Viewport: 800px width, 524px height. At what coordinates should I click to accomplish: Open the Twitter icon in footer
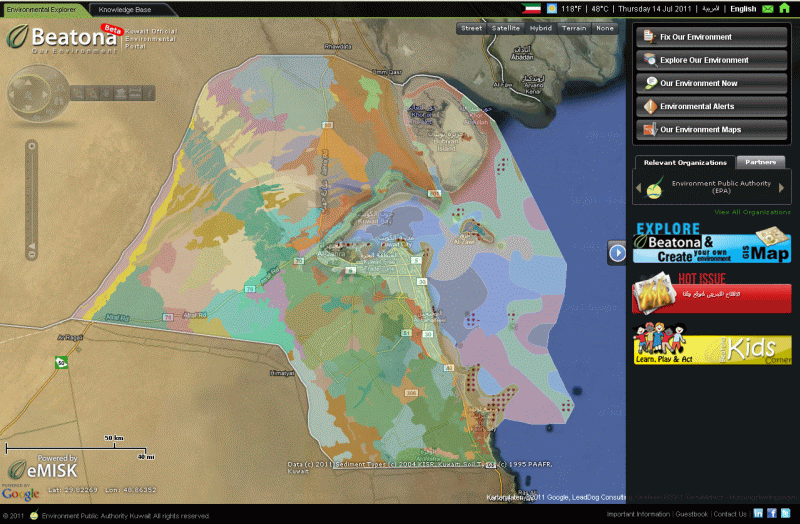[786, 514]
